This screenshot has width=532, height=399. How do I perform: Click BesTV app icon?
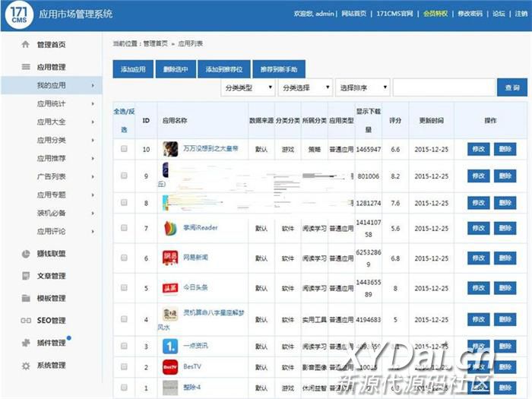pyautogui.click(x=170, y=367)
